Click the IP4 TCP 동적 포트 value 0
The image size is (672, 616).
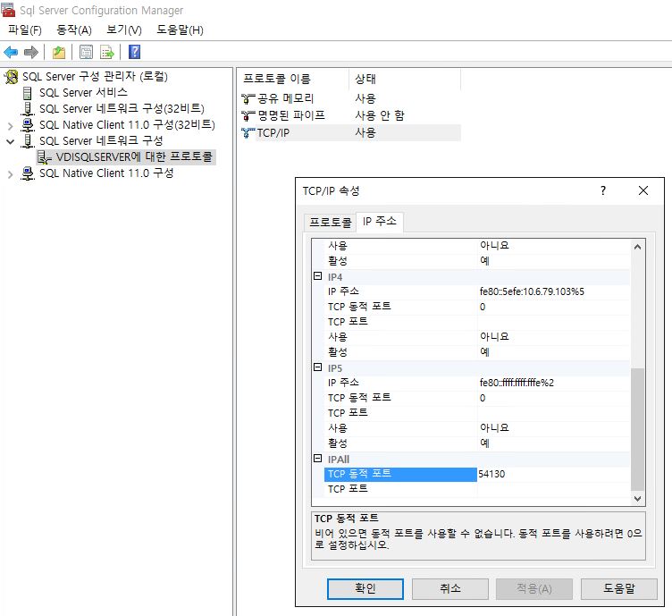click(554, 307)
